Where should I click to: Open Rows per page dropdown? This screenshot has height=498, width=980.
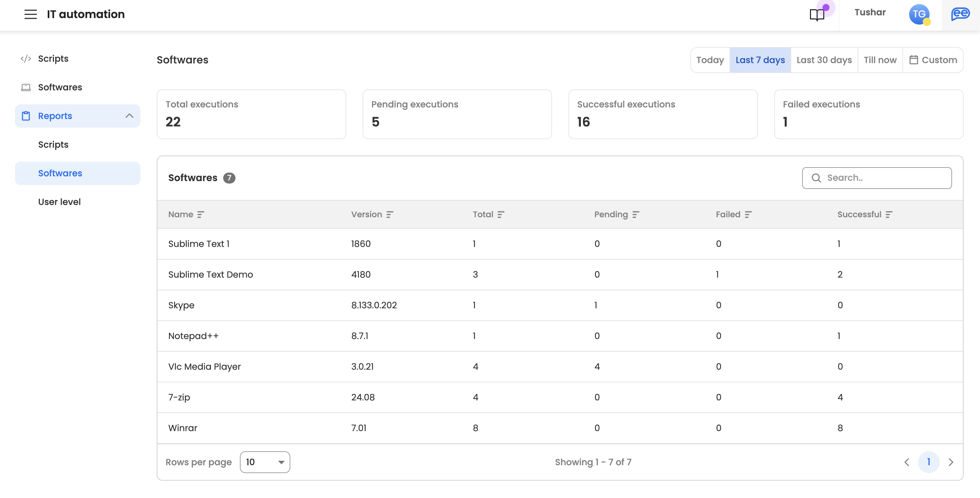click(265, 462)
